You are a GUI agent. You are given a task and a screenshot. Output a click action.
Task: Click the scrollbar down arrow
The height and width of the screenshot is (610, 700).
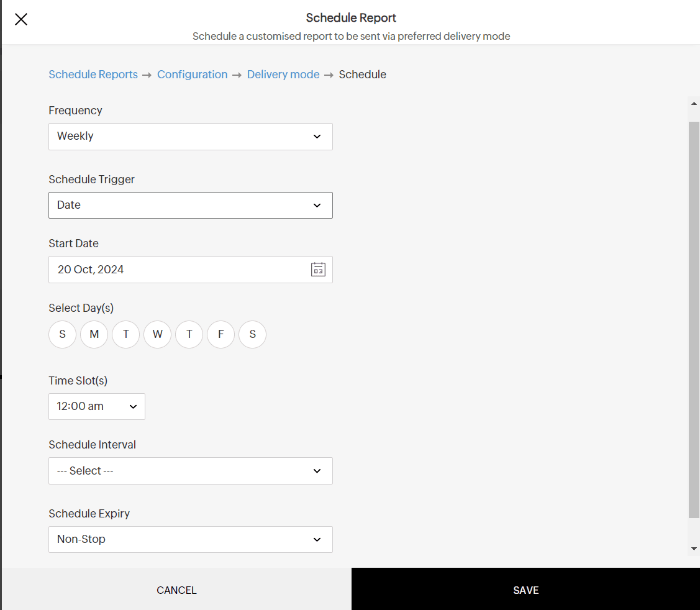click(694, 549)
